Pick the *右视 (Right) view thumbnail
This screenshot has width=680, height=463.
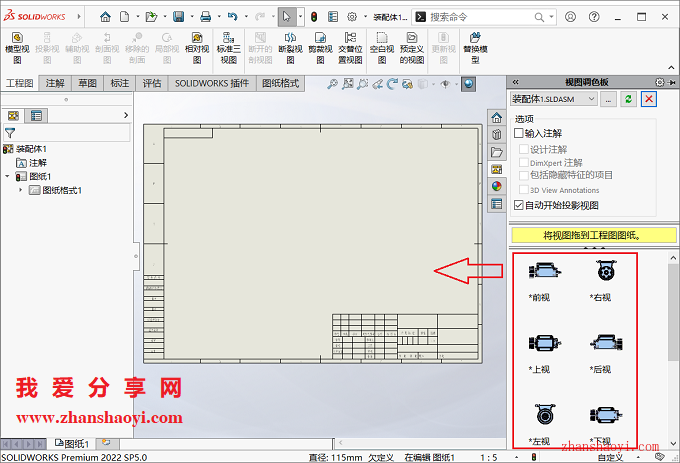(605, 271)
